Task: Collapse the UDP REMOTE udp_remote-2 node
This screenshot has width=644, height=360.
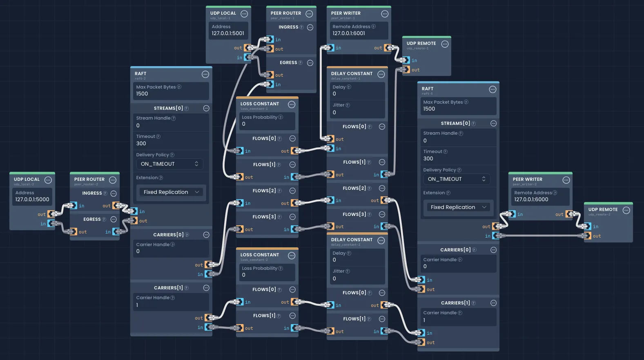Action: coord(626,210)
